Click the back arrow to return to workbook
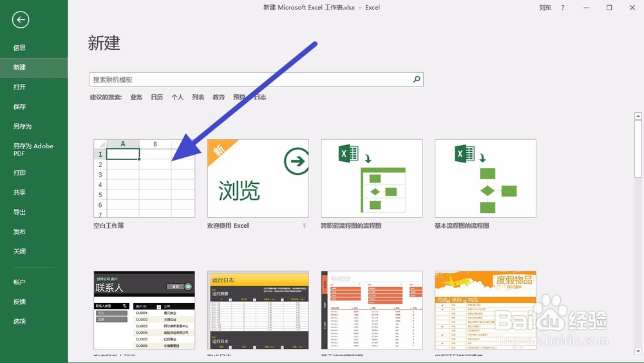This screenshot has height=363, width=644. [x=20, y=20]
